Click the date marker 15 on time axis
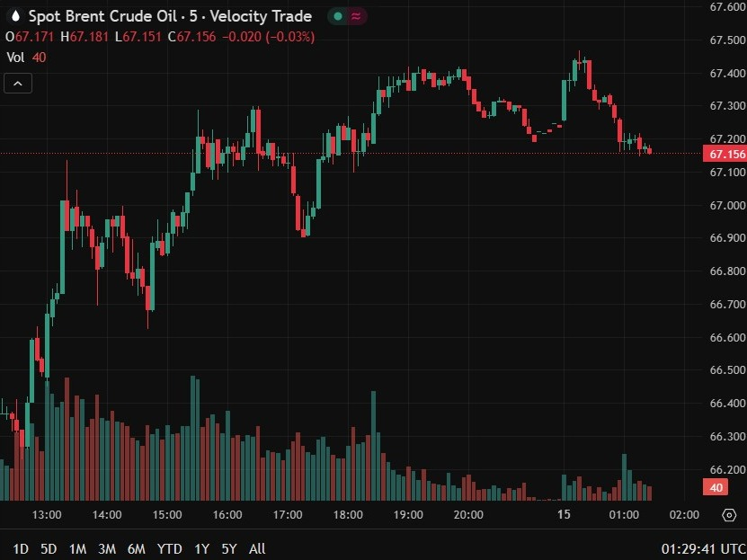The height and width of the screenshot is (560, 747). coord(564,514)
